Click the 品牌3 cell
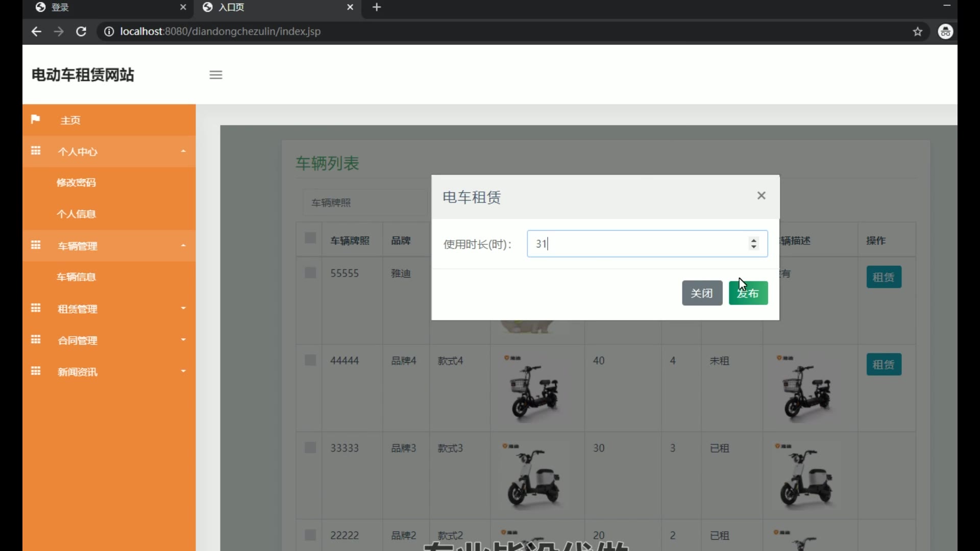 (x=404, y=448)
